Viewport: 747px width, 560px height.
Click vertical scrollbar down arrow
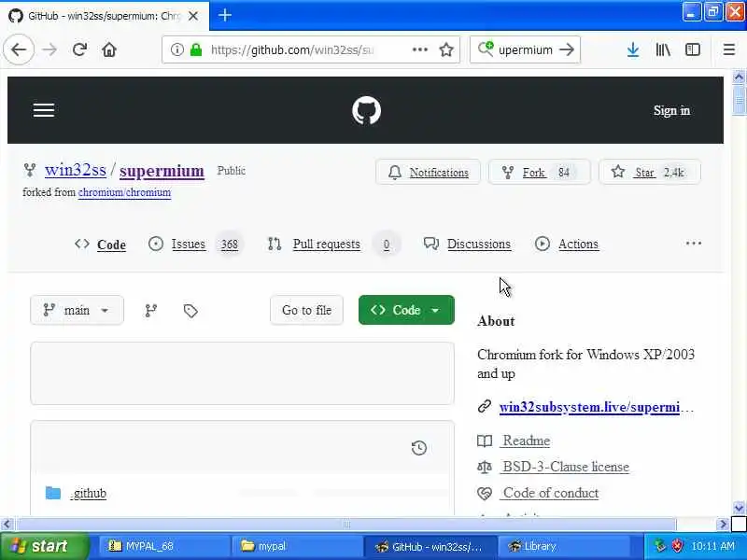click(739, 508)
